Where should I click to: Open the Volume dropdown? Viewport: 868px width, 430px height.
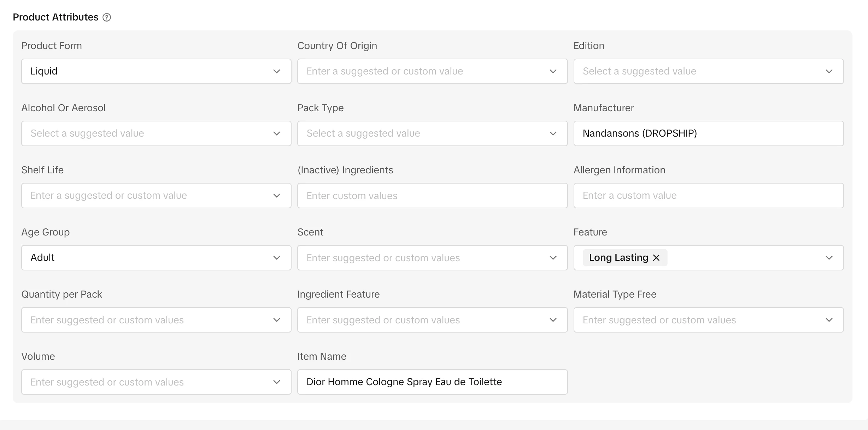click(x=156, y=382)
